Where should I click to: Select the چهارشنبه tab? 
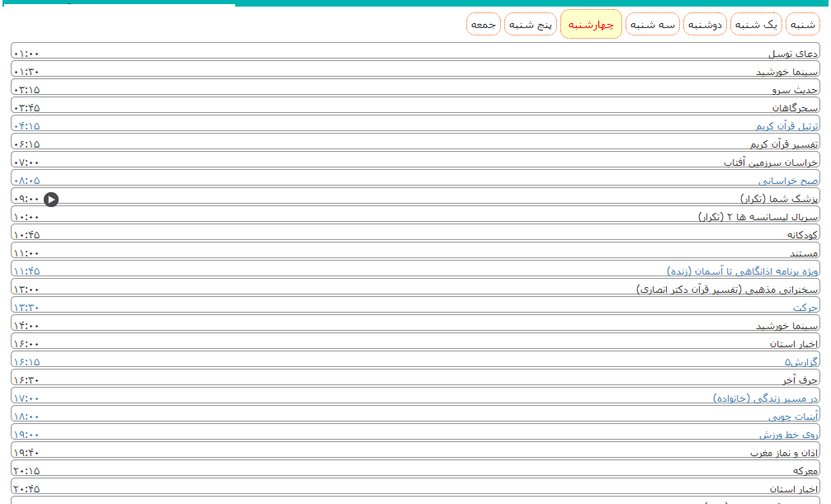pos(591,25)
